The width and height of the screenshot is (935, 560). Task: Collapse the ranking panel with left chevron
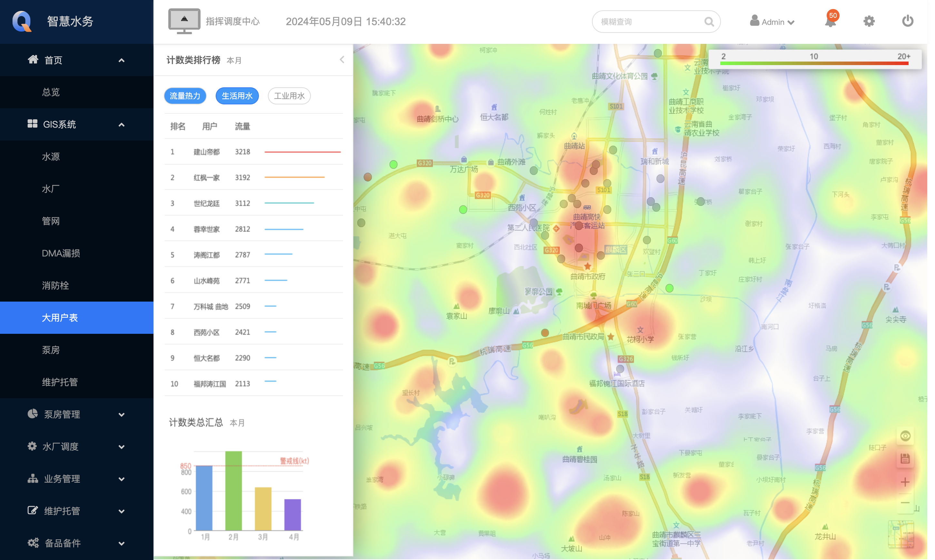(x=342, y=60)
